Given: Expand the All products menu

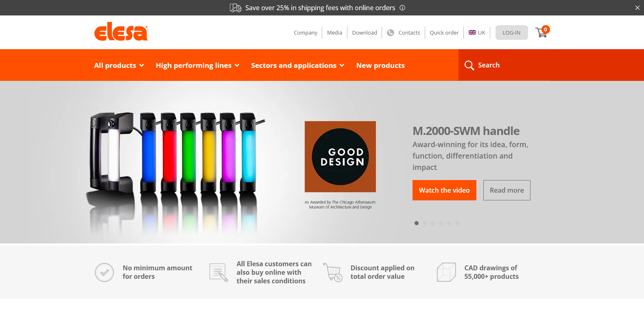Looking at the screenshot, I should (119, 65).
